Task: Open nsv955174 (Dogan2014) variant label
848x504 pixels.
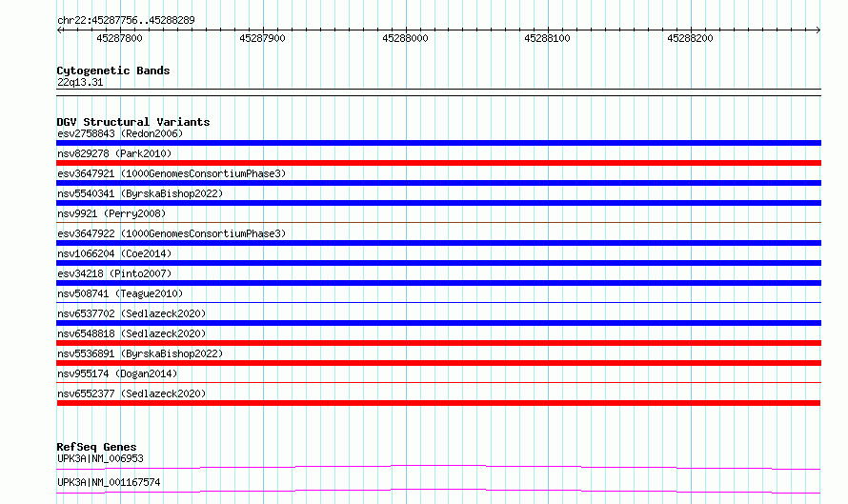Action: [x=117, y=373]
